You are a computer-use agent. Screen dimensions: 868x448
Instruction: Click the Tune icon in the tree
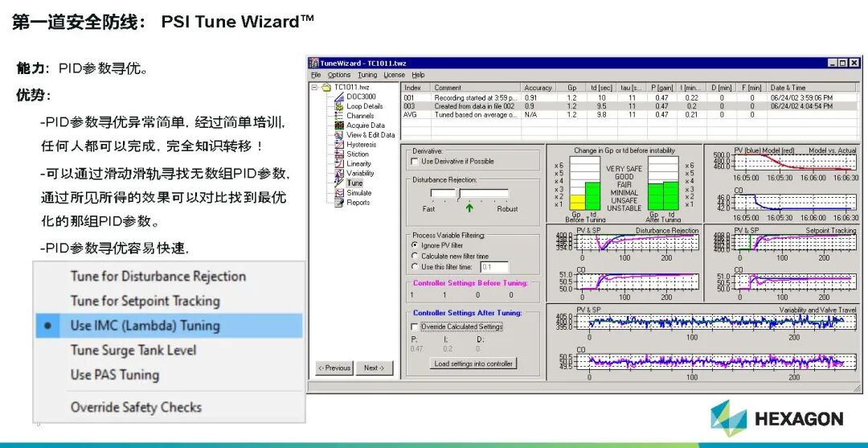point(339,183)
